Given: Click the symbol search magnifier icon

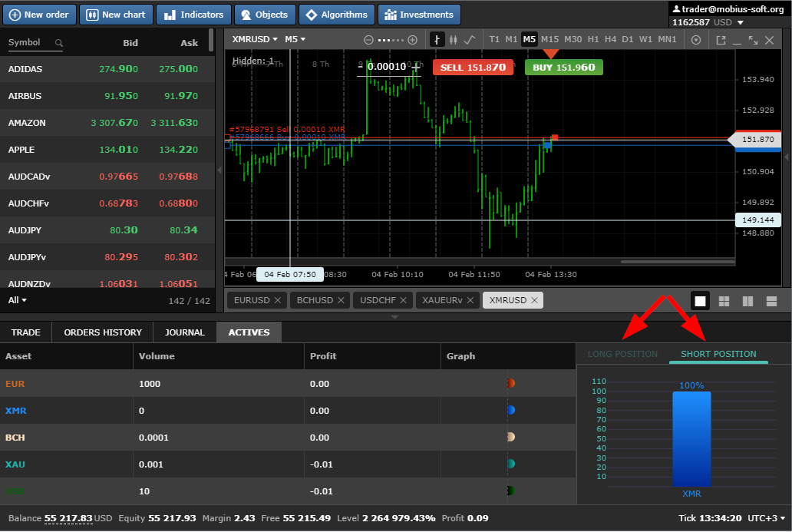Looking at the screenshot, I should pyautogui.click(x=58, y=43).
